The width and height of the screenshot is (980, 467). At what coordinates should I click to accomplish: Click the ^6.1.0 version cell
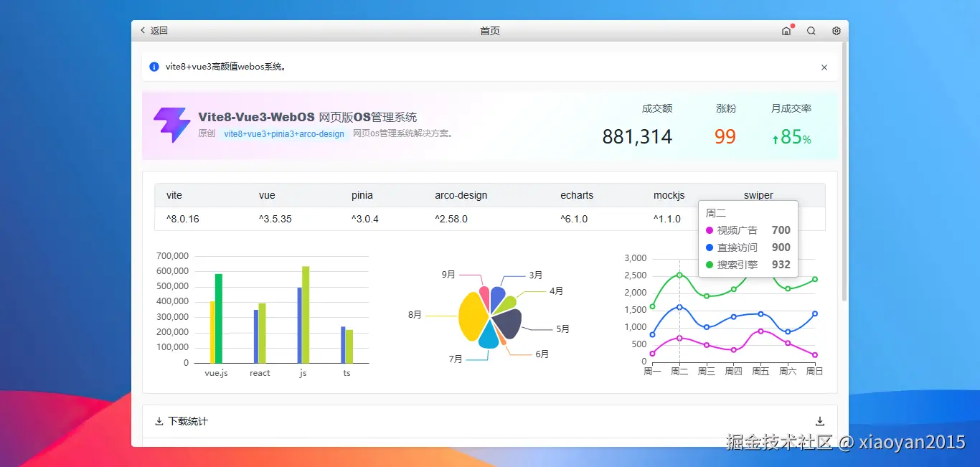574,219
